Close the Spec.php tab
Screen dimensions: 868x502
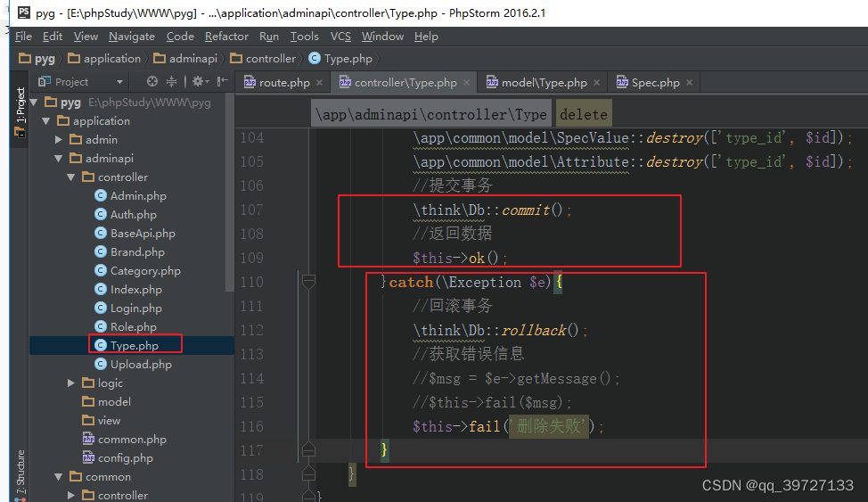[x=689, y=83]
